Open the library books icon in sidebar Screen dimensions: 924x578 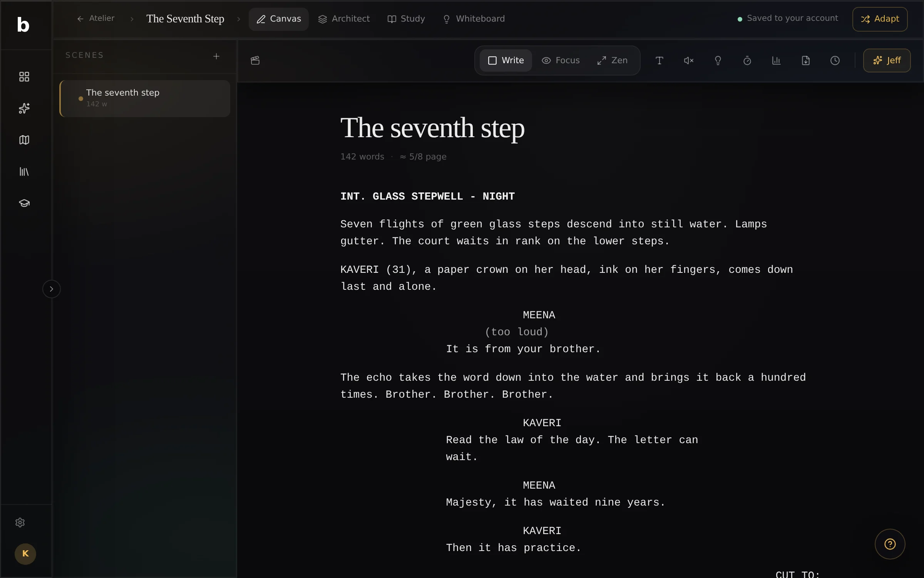pos(24,171)
